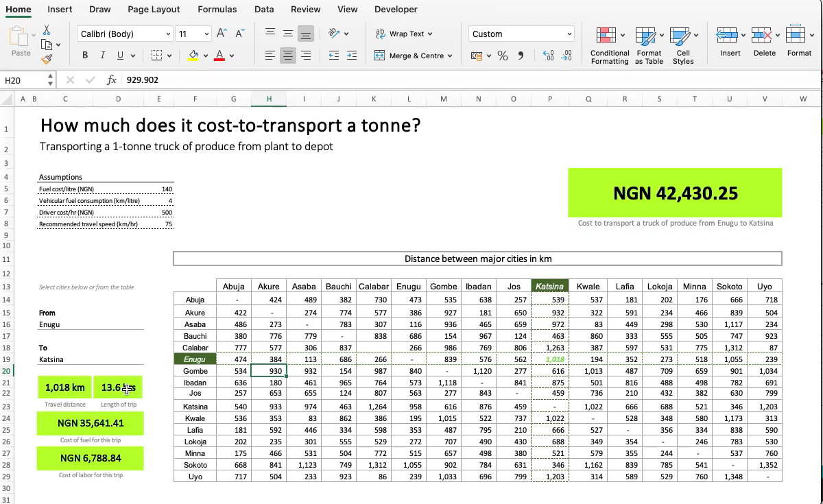Click the bottom align icon
The height and width of the screenshot is (504, 823).
(x=306, y=34)
